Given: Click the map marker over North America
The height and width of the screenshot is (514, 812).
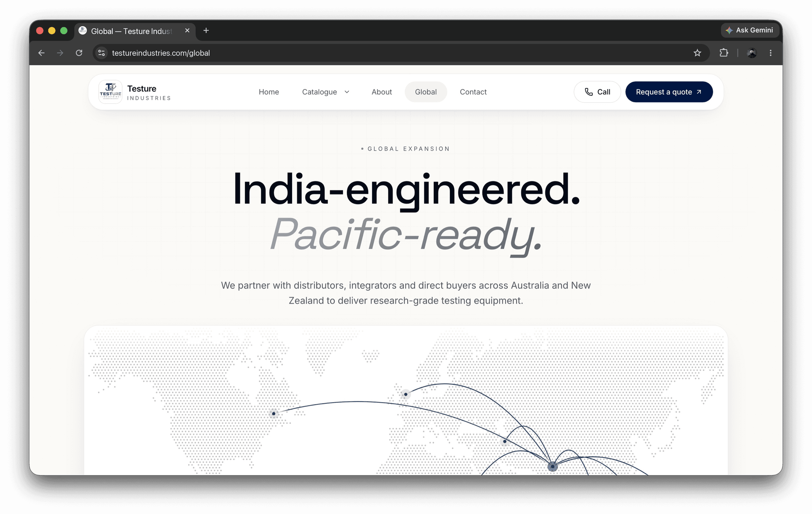Looking at the screenshot, I should 274,414.
